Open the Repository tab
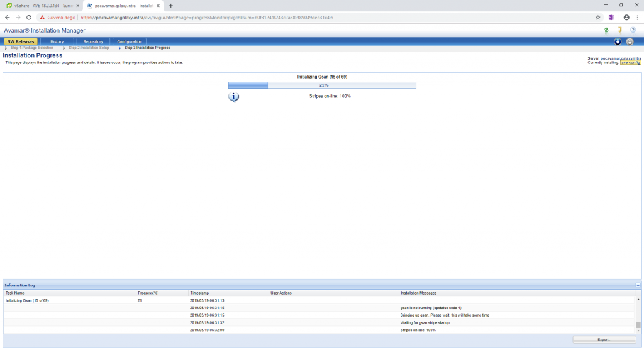644x348 pixels. click(x=93, y=41)
